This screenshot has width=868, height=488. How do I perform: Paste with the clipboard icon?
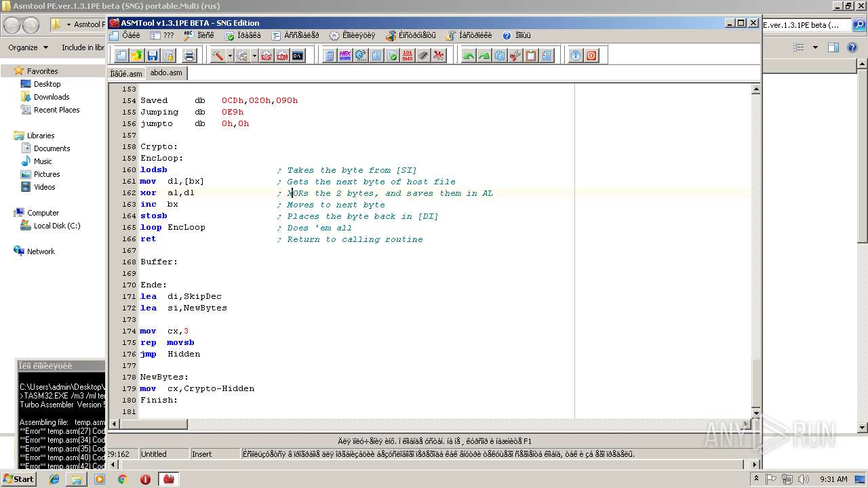[x=531, y=56]
